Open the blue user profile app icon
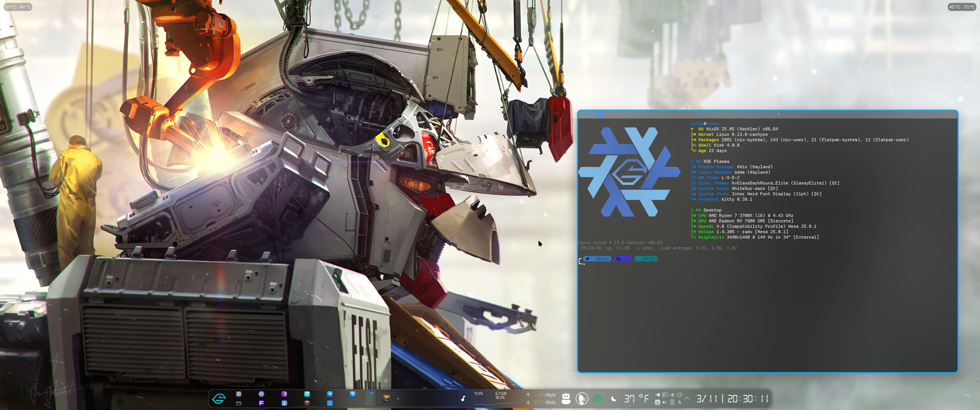Screen dimensions: 980x410 tap(285, 403)
